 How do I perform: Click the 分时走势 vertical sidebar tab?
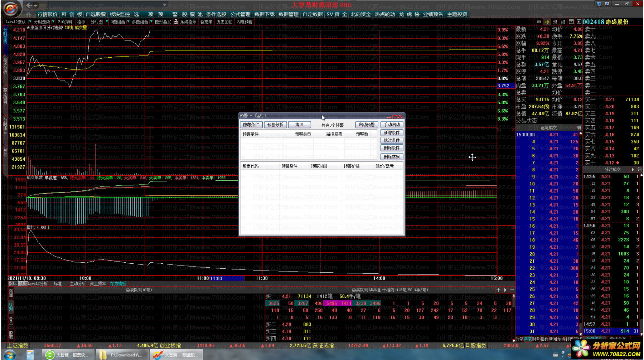5,38
